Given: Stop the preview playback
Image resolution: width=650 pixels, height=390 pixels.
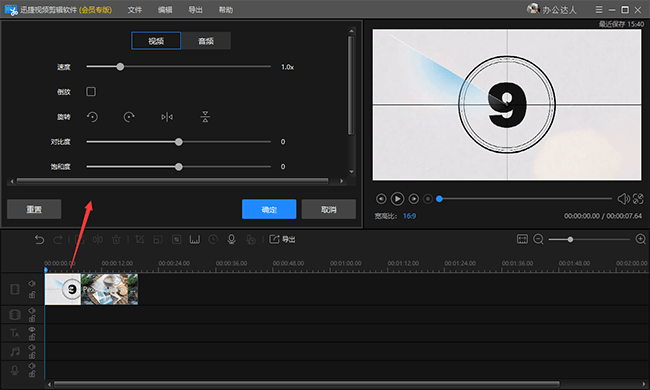Looking at the screenshot, I should 428,199.
